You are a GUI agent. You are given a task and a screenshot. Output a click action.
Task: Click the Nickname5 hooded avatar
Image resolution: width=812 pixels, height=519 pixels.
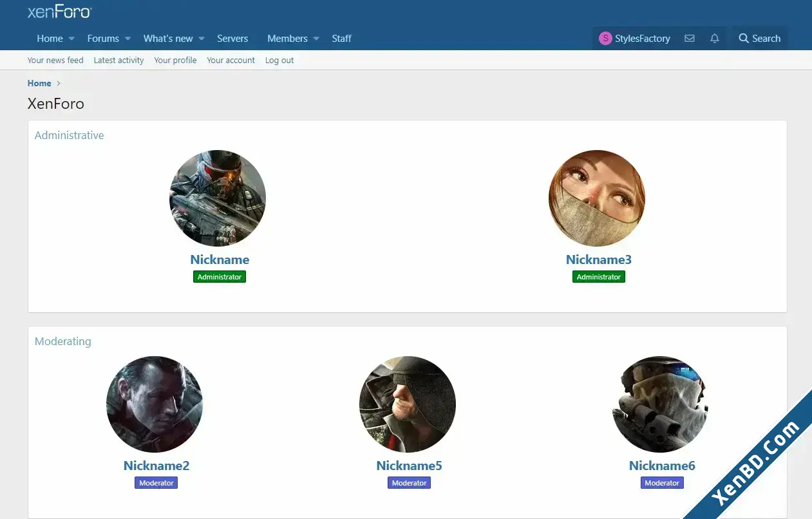click(x=408, y=404)
